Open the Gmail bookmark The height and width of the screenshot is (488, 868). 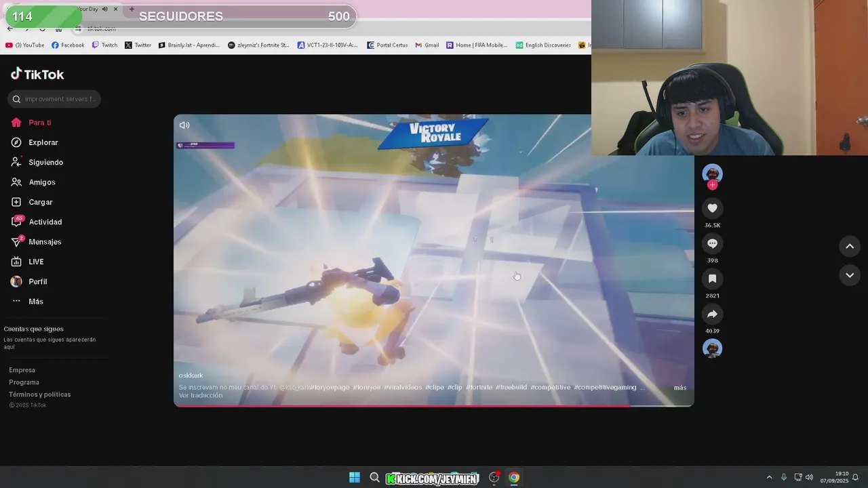pos(427,45)
